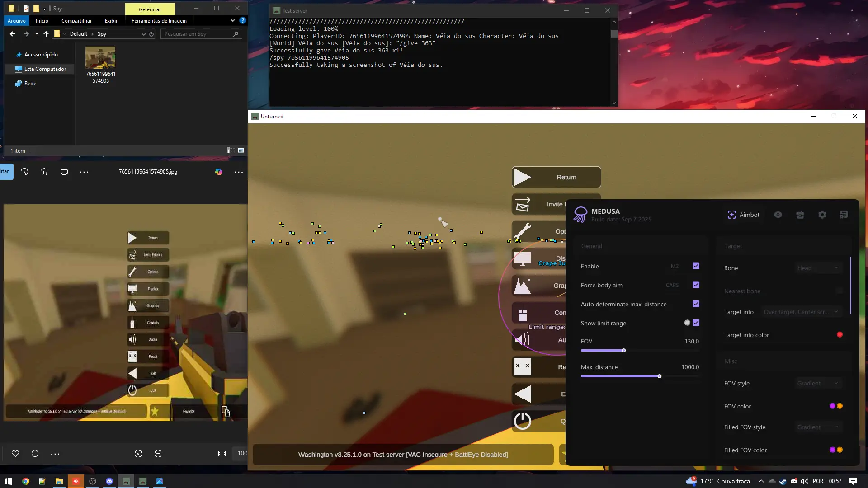The height and width of the screenshot is (488, 868).
Task: Click the red Target info color swatch
Action: [x=840, y=334]
